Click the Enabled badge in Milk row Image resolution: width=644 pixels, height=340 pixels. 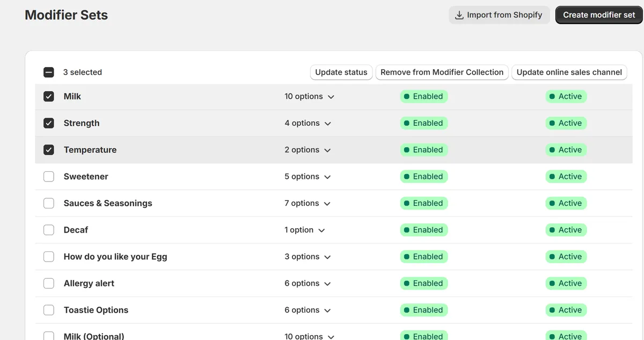pyautogui.click(x=424, y=97)
